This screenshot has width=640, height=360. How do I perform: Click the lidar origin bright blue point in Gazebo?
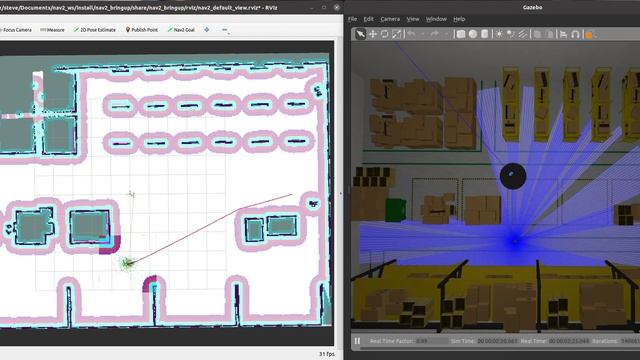(515, 241)
